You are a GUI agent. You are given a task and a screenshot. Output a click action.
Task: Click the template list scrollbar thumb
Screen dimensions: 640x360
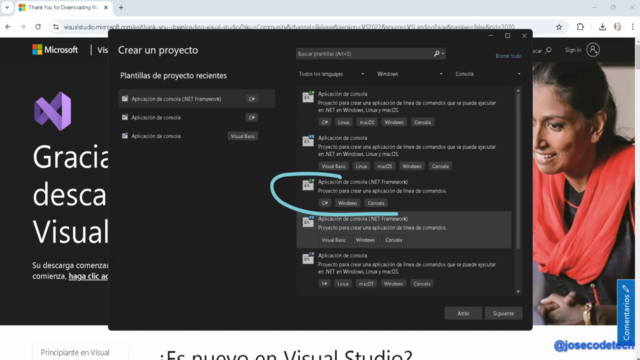[x=518, y=171]
